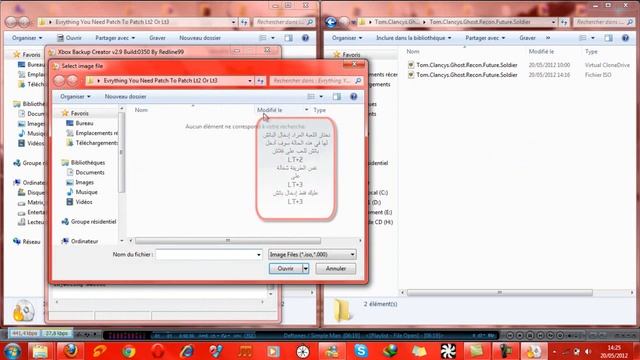The height and width of the screenshot is (360, 640).
Task: Open help icon in Select image file dialog
Action: coord(353,97)
